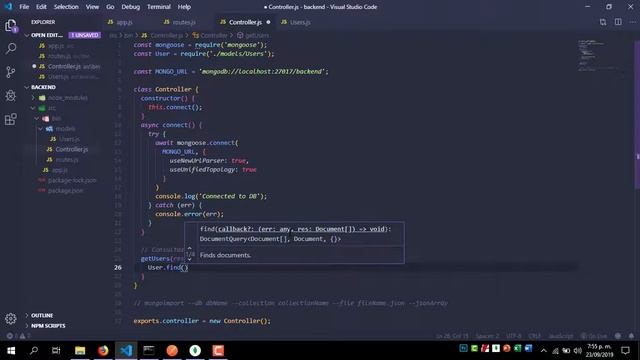Open File Explorer from the taskbar
The width and height of the screenshot is (640, 360).
(80, 351)
